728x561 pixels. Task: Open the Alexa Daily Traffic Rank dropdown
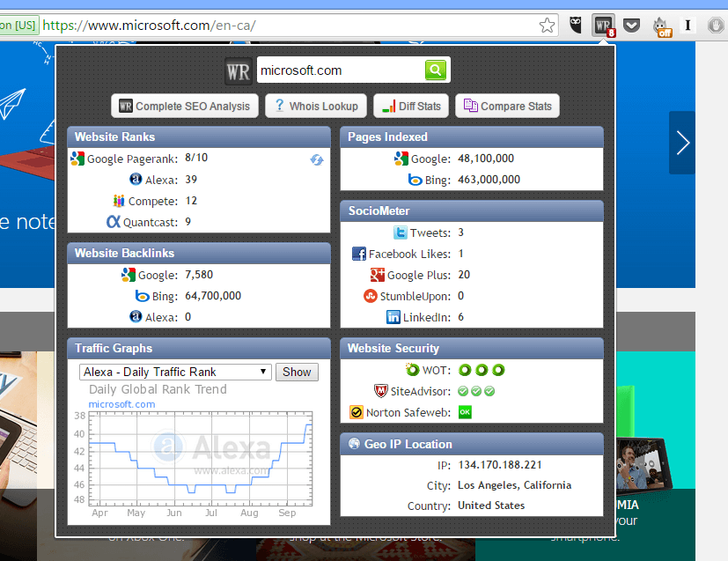tap(175, 372)
